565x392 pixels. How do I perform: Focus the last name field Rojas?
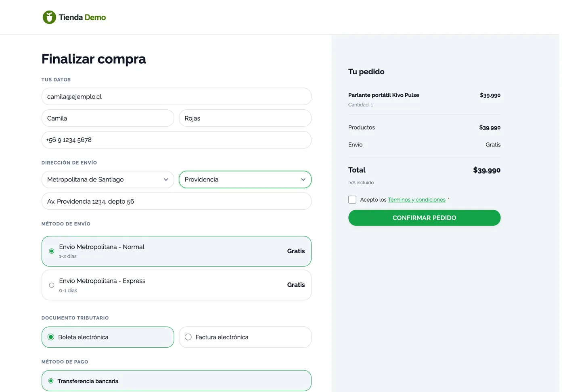click(245, 118)
